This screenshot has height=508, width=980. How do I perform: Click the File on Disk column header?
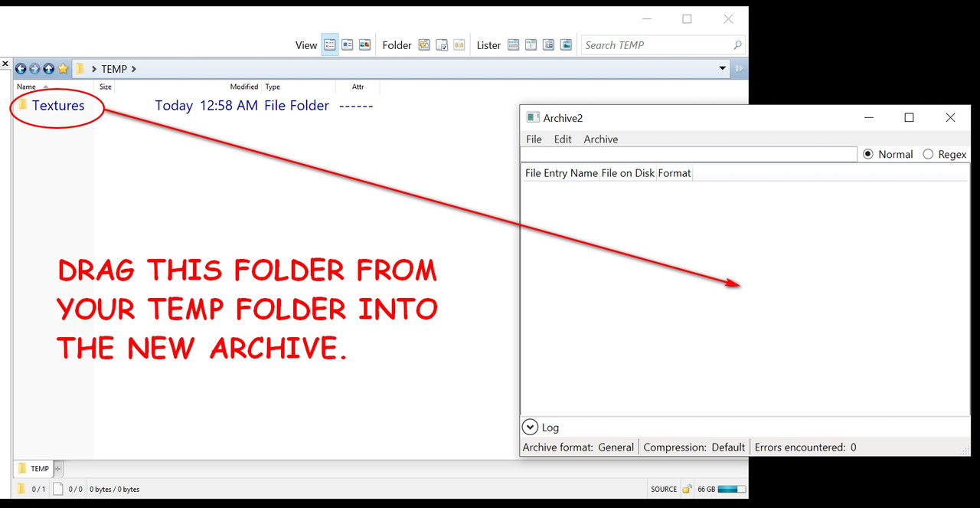(628, 173)
